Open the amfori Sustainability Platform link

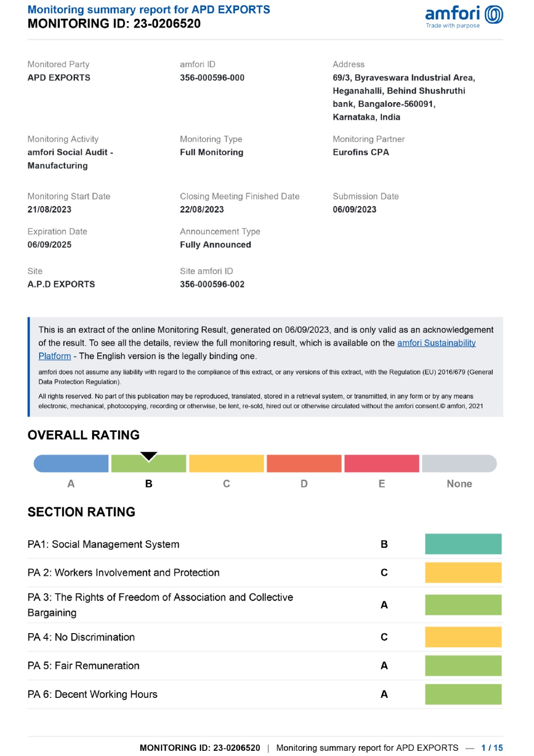436,343
